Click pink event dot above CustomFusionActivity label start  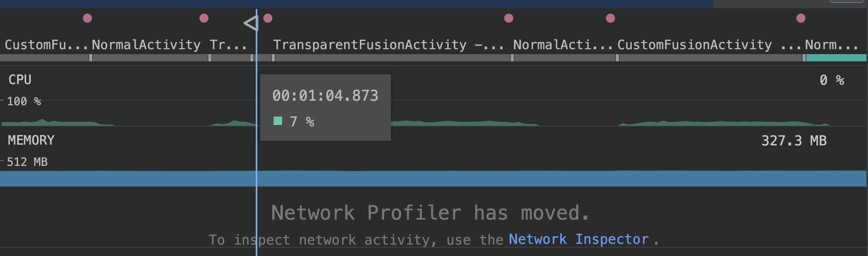click(611, 18)
